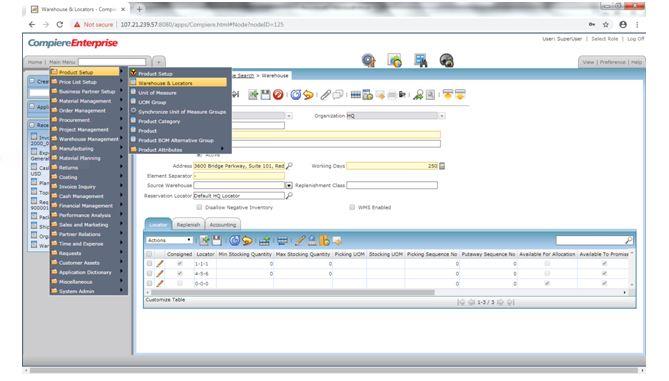Click the magnifier page Report icon

coord(430,95)
